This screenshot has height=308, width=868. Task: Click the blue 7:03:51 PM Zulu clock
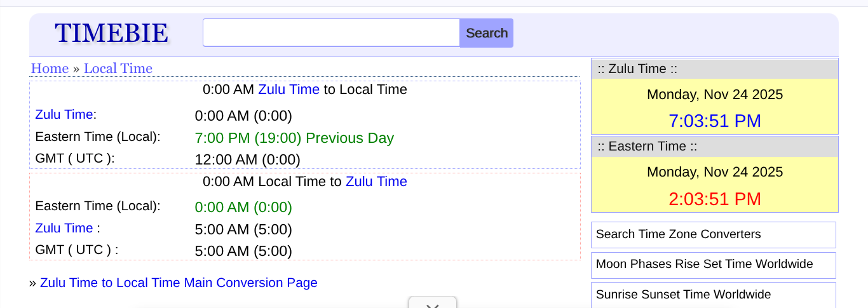(x=714, y=121)
